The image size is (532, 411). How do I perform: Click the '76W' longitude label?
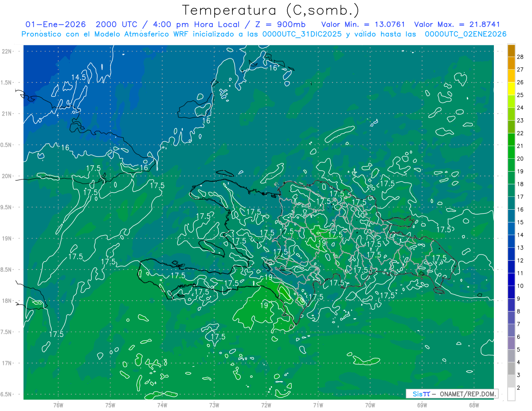58,405
